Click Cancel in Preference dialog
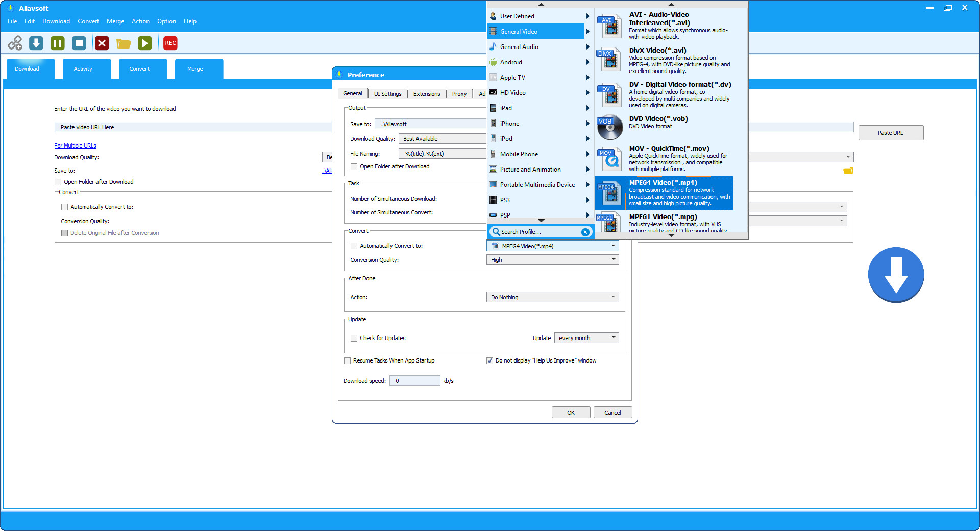 (612, 413)
